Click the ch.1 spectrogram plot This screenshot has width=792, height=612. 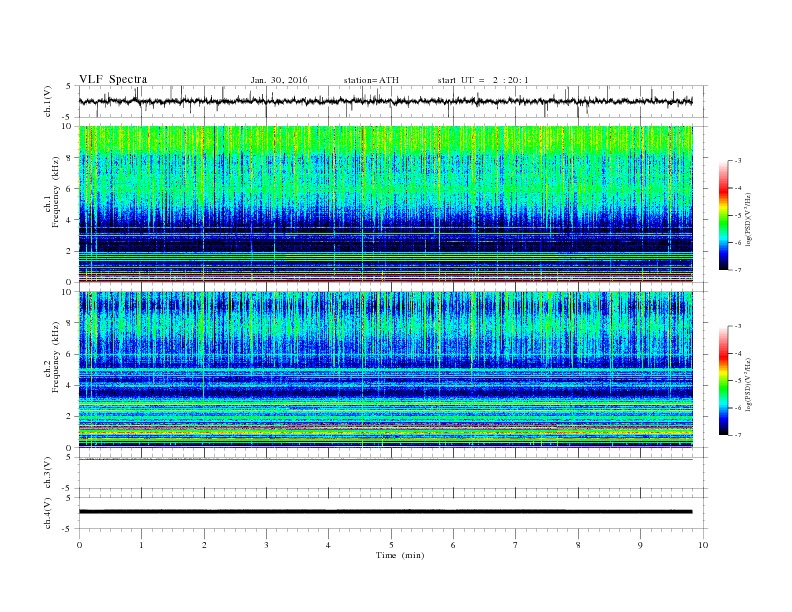385,204
